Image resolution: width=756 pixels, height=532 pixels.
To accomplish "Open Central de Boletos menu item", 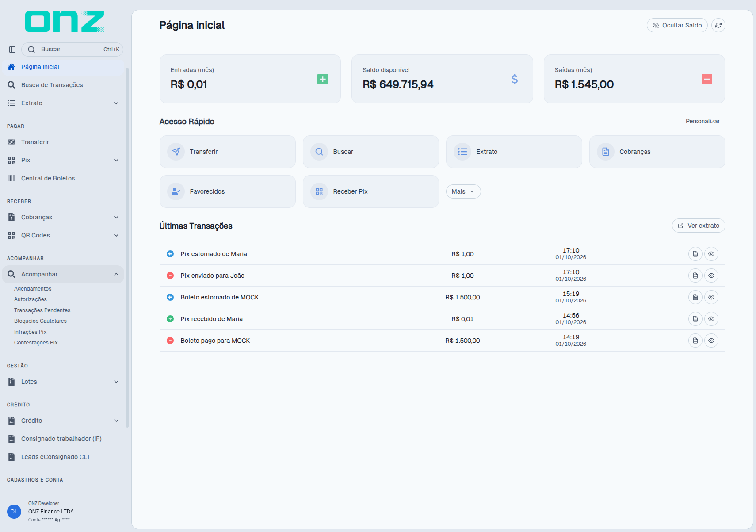I will [x=63, y=178].
